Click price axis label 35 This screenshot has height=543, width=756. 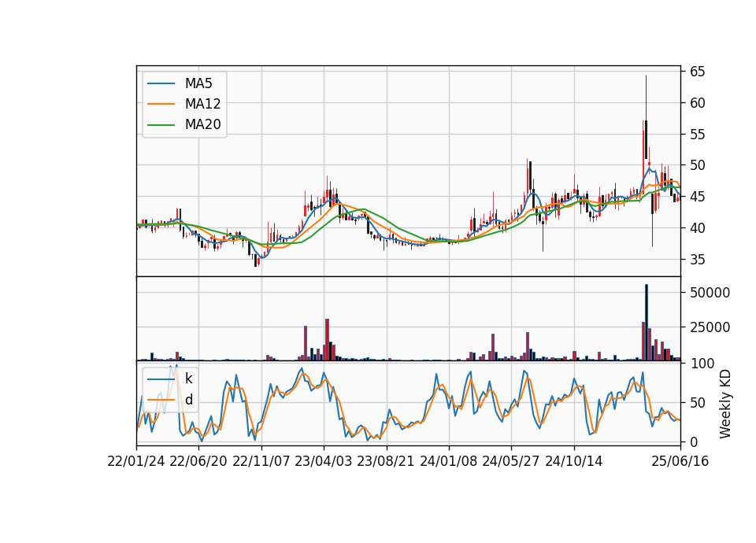point(697,260)
